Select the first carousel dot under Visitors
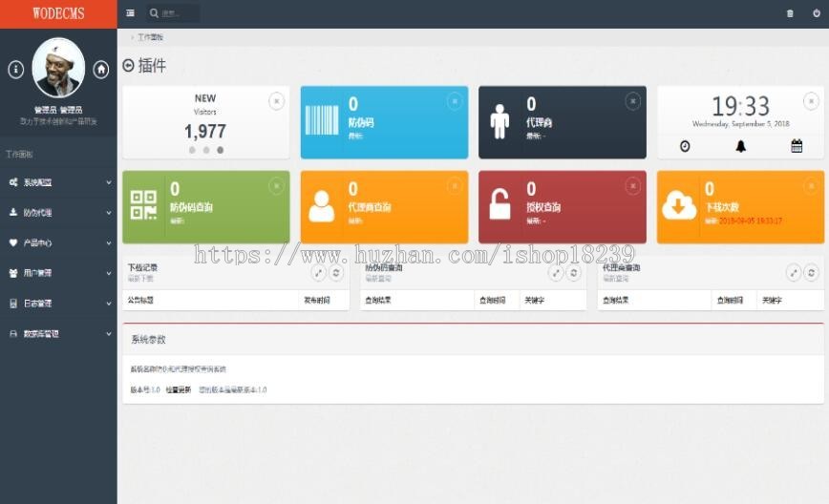Screen dimensions: 829x504 [192, 150]
